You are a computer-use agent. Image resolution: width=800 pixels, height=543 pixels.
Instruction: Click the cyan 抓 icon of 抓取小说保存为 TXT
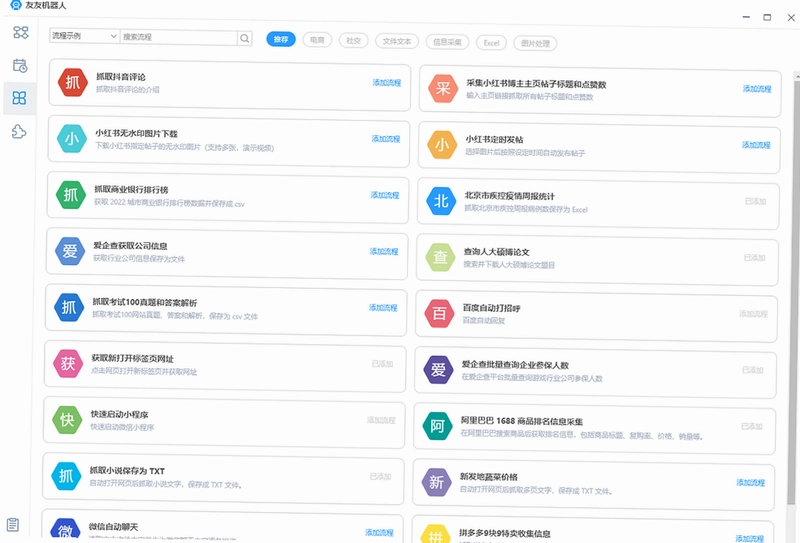(66, 476)
